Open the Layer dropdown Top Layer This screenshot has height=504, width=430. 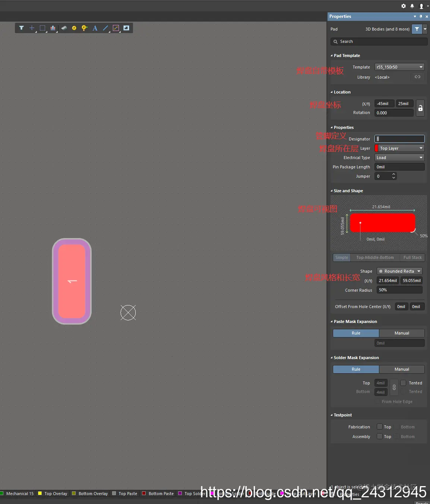click(x=399, y=148)
